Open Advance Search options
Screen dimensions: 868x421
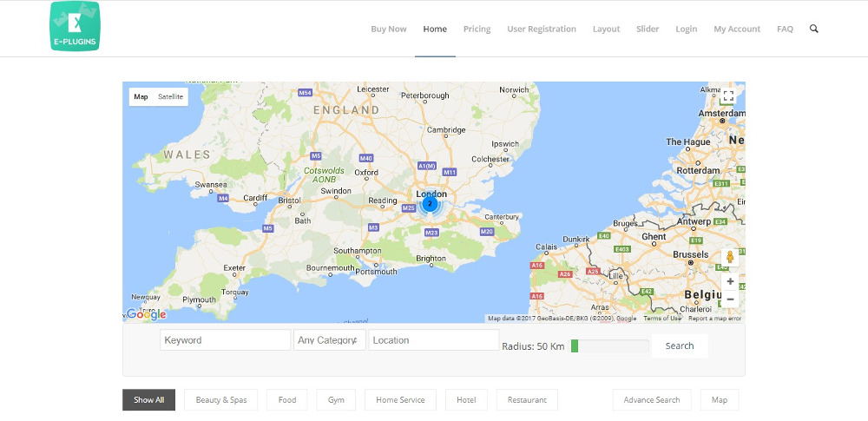[652, 400]
